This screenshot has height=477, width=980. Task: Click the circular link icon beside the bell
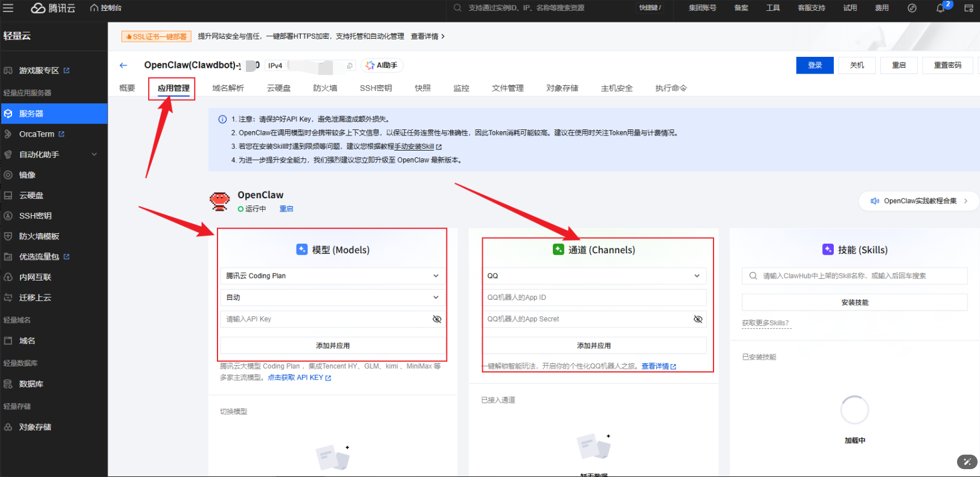(912, 8)
